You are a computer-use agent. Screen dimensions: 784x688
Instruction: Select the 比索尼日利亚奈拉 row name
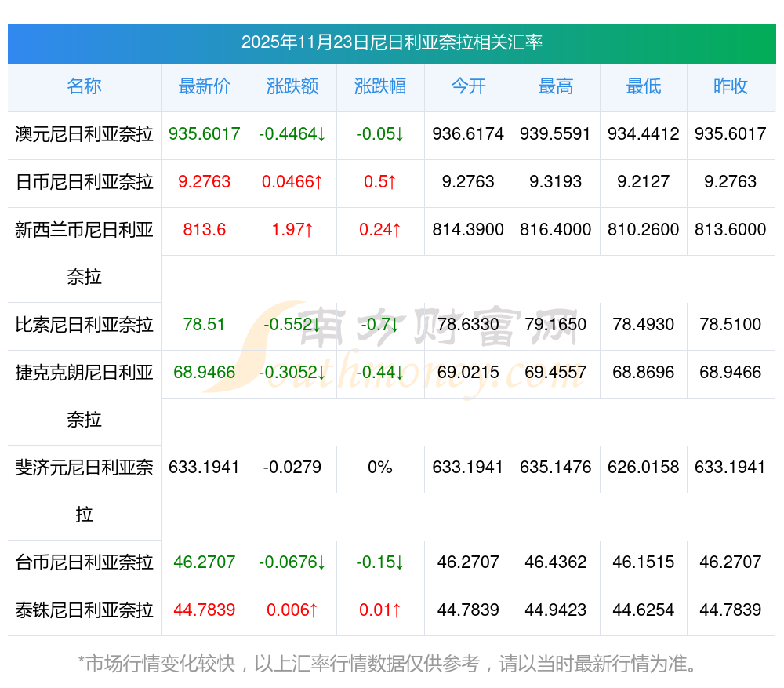point(84,325)
